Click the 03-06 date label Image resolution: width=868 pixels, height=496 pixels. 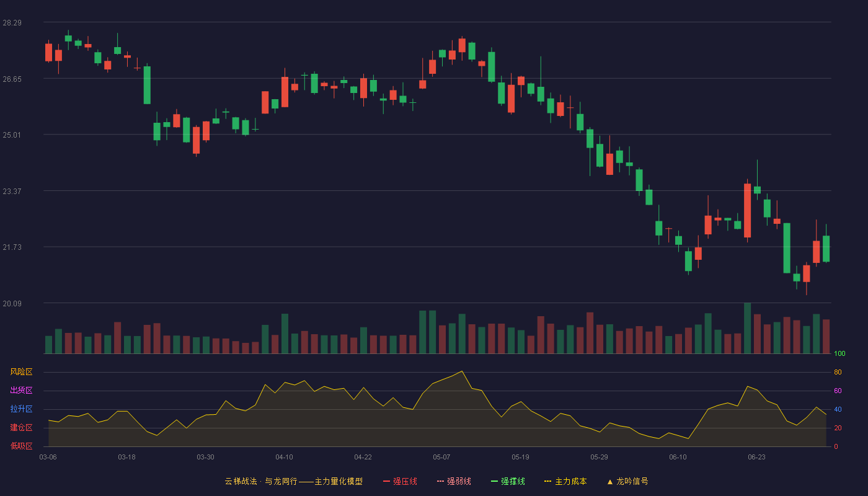point(48,457)
